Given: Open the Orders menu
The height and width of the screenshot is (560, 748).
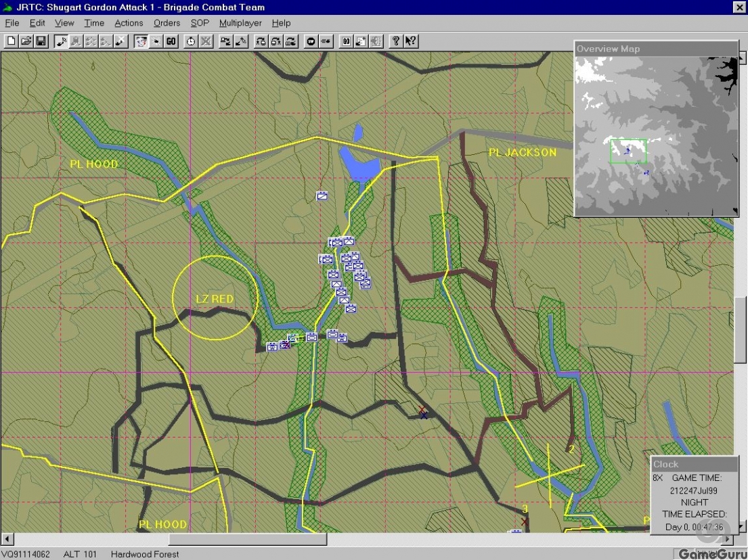Looking at the screenshot, I should pyautogui.click(x=167, y=23).
